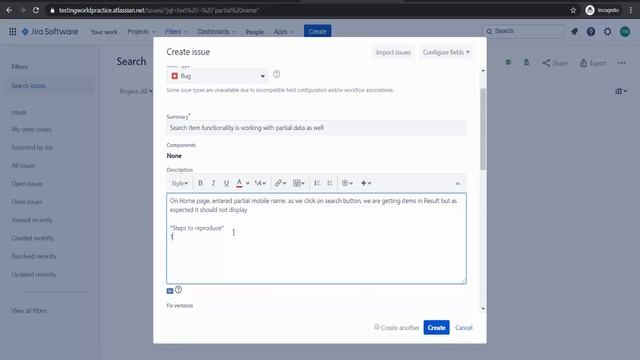Image resolution: width=640 pixels, height=360 pixels.
Task: Click into the Description text area
Action: pyautogui.click(x=316, y=238)
